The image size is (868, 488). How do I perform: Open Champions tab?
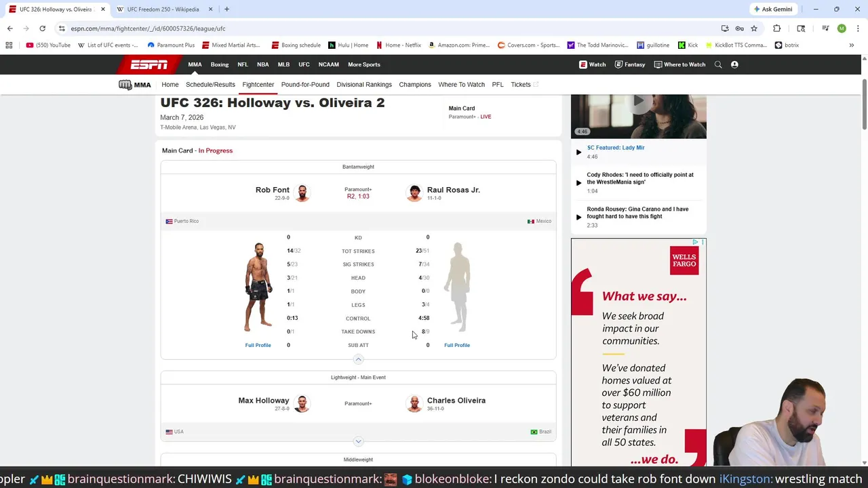click(415, 85)
